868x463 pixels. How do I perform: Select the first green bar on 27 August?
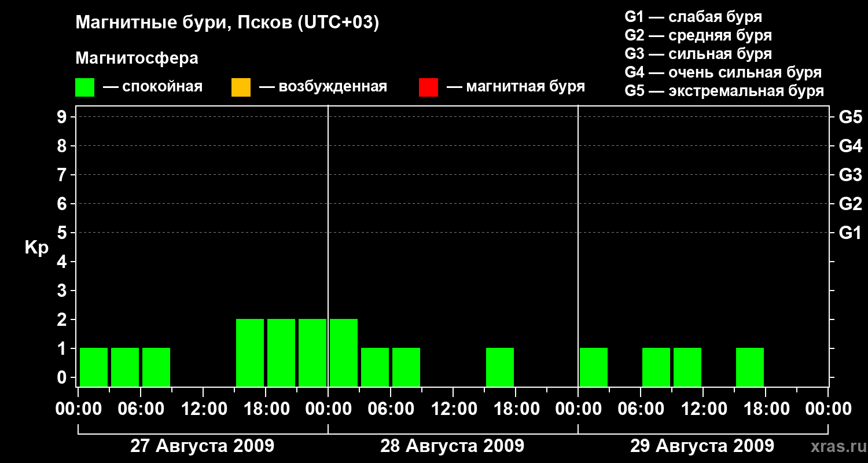point(94,367)
